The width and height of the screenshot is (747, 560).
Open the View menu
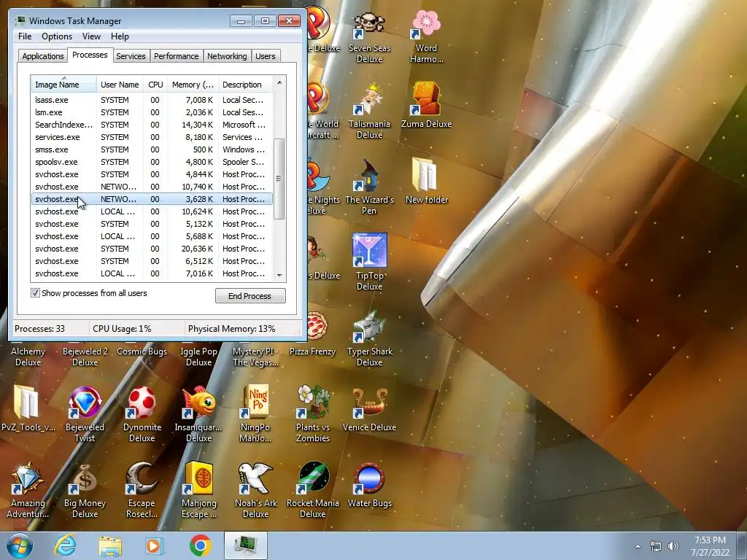(x=91, y=36)
